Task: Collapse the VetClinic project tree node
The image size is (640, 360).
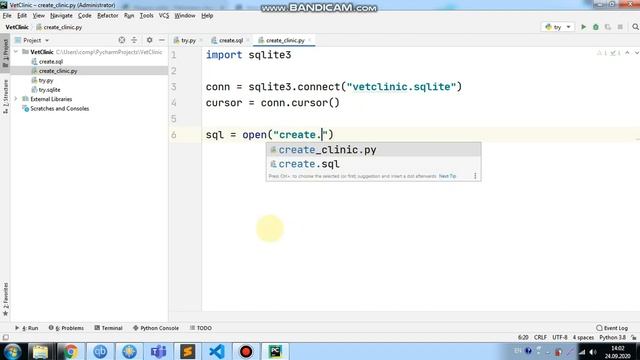Action: coord(16,52)
